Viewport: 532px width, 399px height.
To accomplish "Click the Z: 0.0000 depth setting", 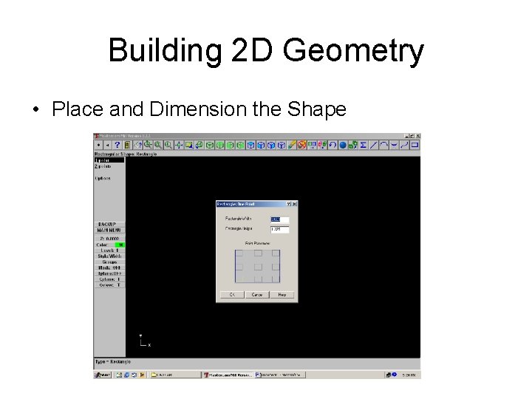I will click(109, 239).
